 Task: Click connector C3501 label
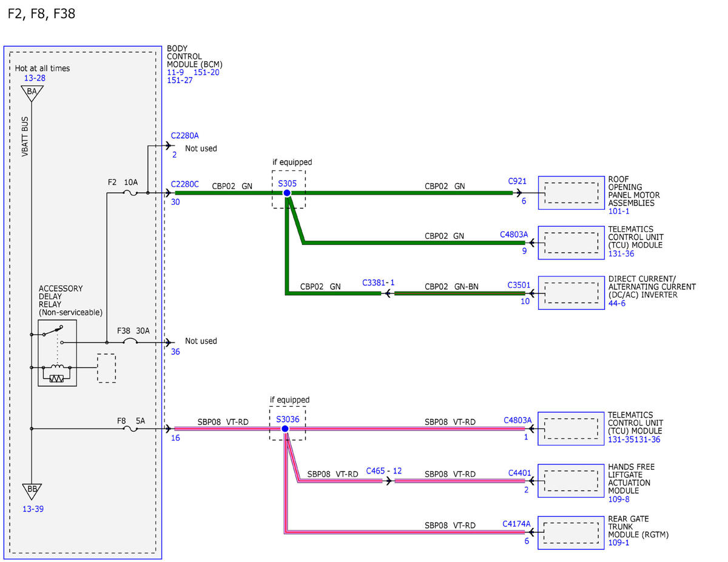click(519, 284)
